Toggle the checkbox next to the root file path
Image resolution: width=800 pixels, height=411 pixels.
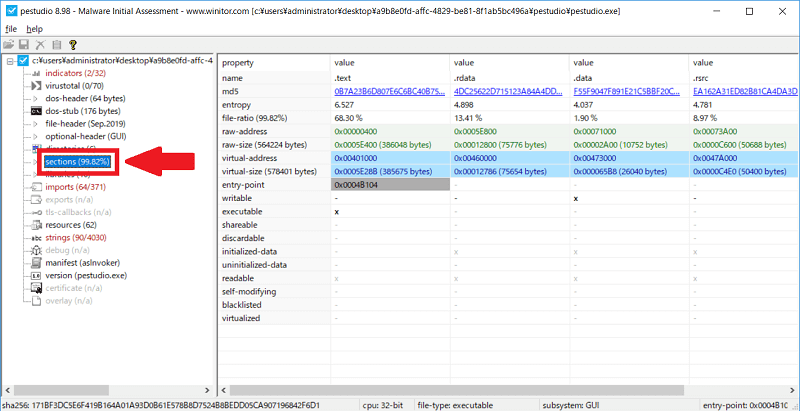(x=23, y=61)
